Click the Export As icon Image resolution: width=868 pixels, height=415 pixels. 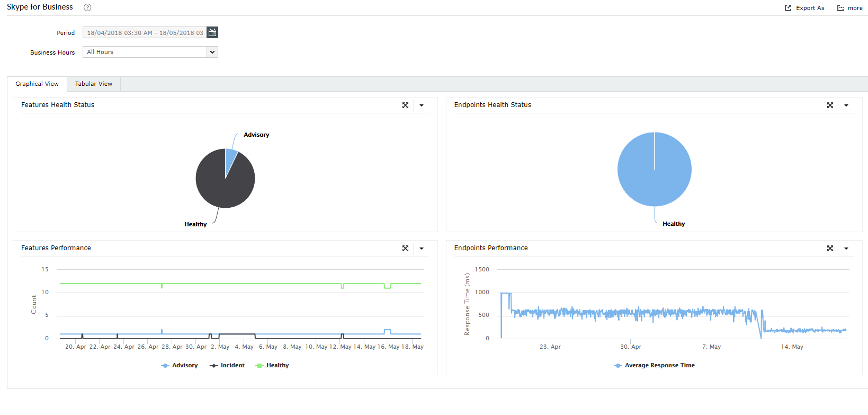788,8
